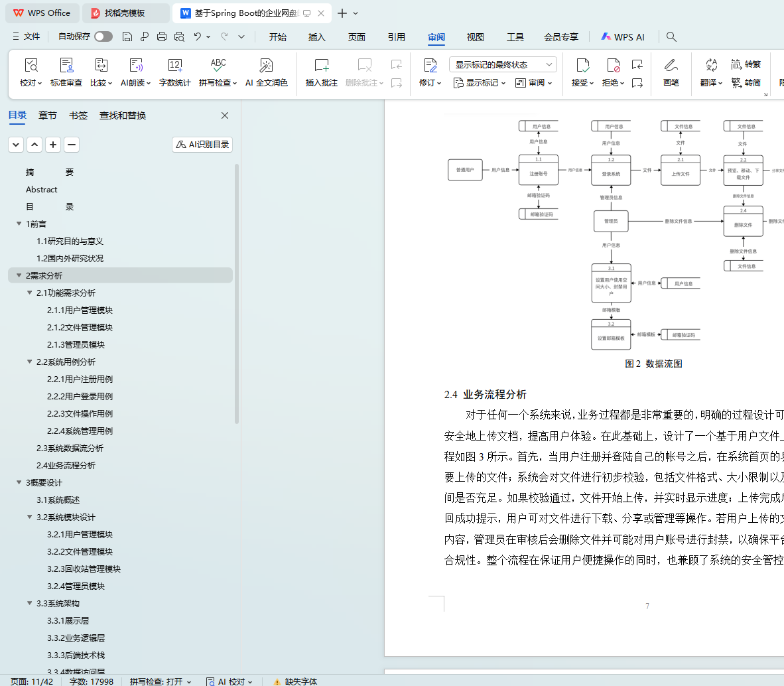Click the 插入批注 insert comment icon

[x=321, y=66]
